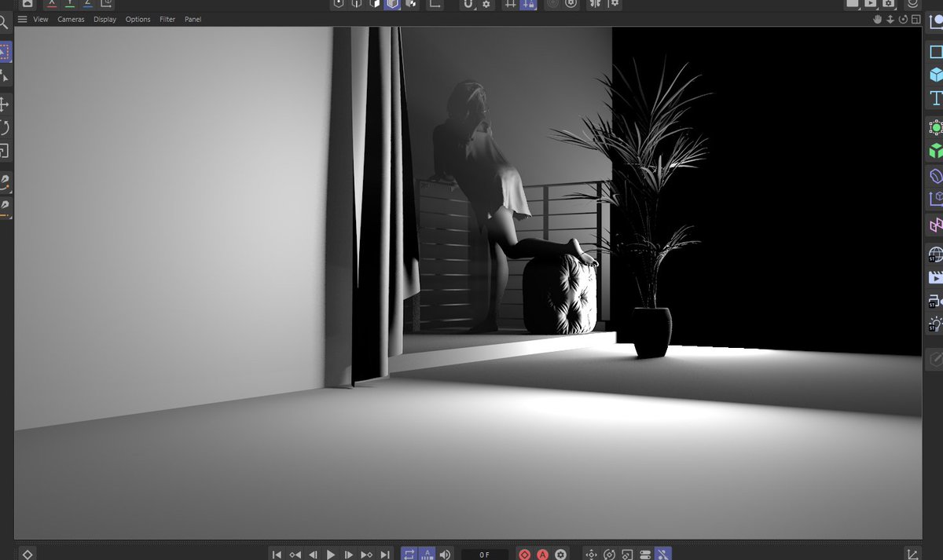Step to the next frame
943x560 pixels.
tap(349, 555)
